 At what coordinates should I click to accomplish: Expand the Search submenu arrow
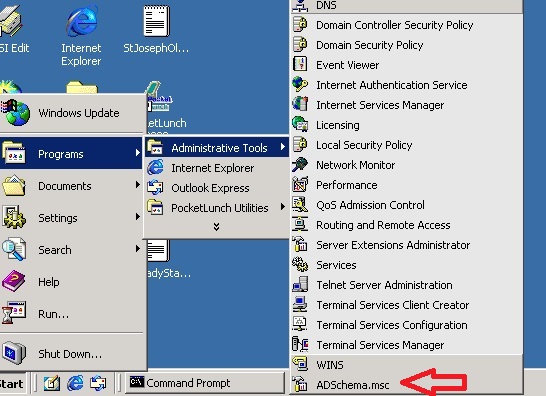pos(138,249)
